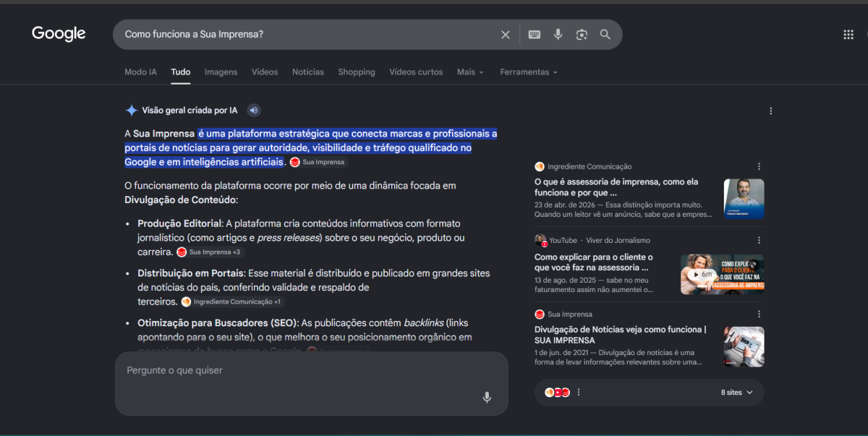Play the YouTube video thumbnail

722,274
